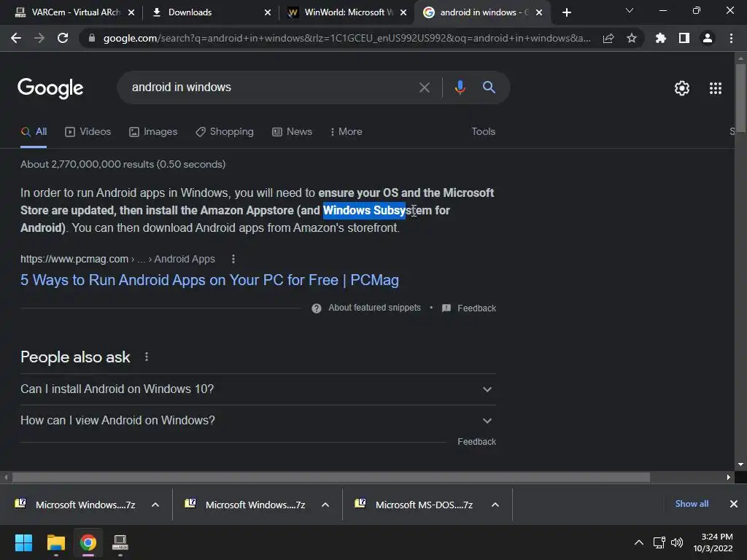The image size is (747, 560).
Task: Open the three-dot menu beside pcmag.com result
Action: coord(233,259)
